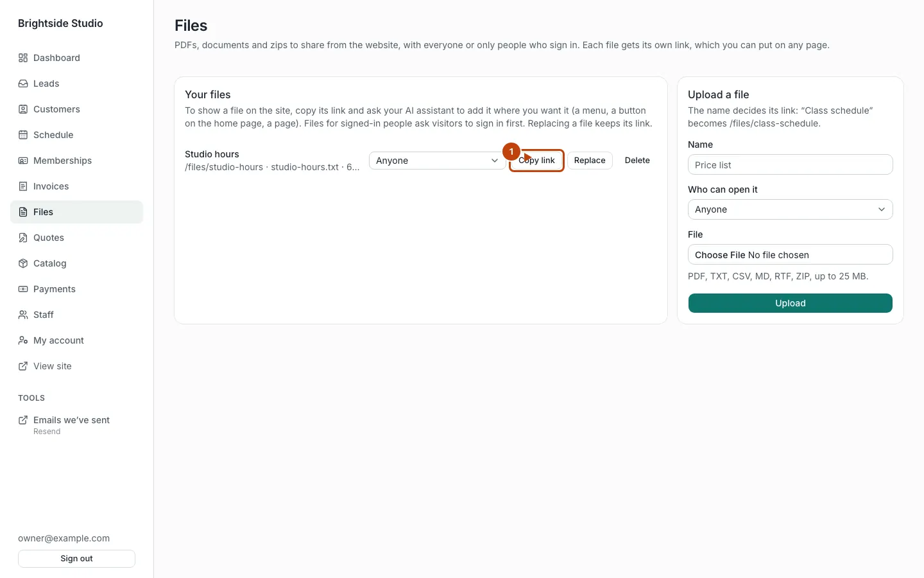The width and height of the screenshot is (924, 578).
Task: Open Memberships from sidebar
Action: pyautogui.click(x=76, y=161)
